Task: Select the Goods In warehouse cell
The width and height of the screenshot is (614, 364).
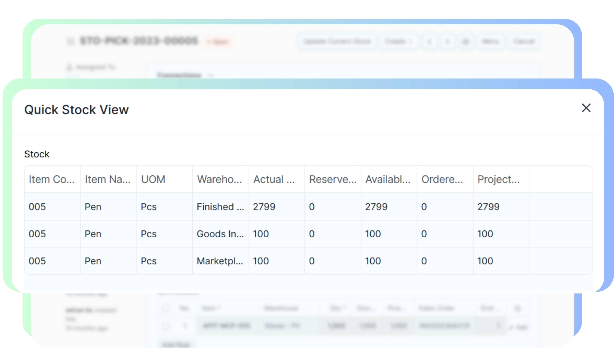Action: [220, 234]
